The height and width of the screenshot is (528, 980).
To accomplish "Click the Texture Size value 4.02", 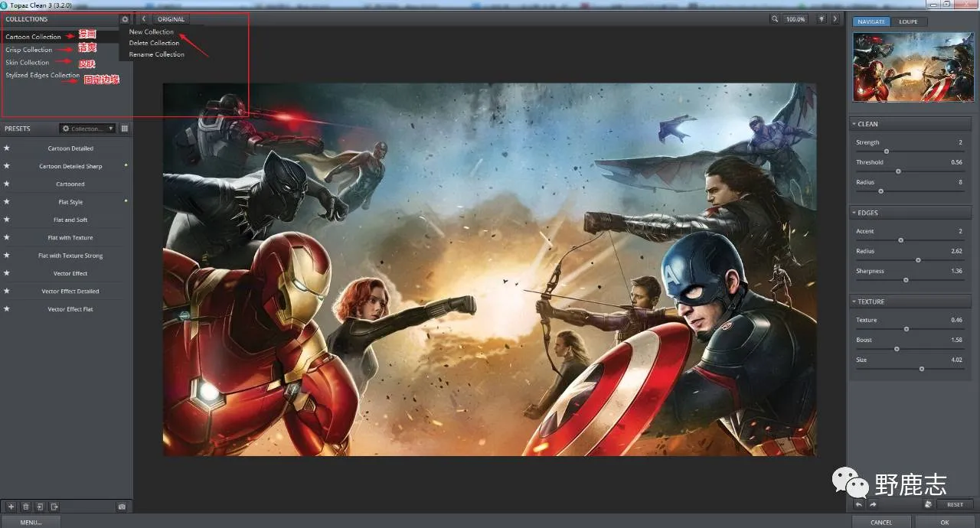I will click(956, 360).
